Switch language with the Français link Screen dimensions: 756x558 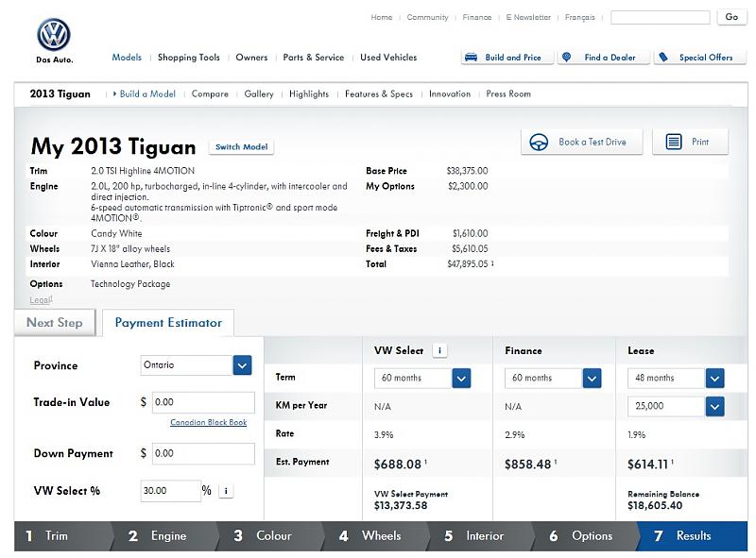pos(580,17)
